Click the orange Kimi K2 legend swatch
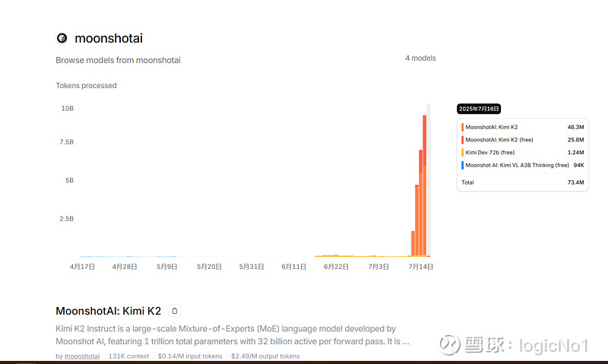This screenshot has height=364, width=608. tap(462, 127)
